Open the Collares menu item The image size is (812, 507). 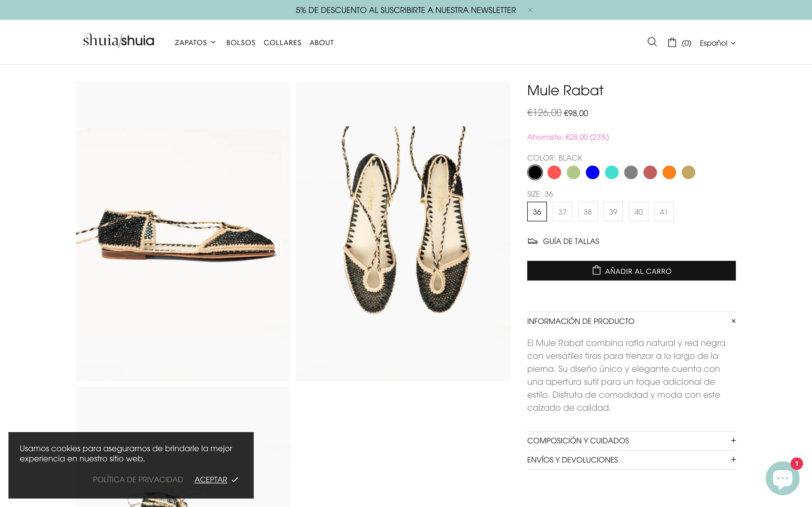(x=283, y=43)
